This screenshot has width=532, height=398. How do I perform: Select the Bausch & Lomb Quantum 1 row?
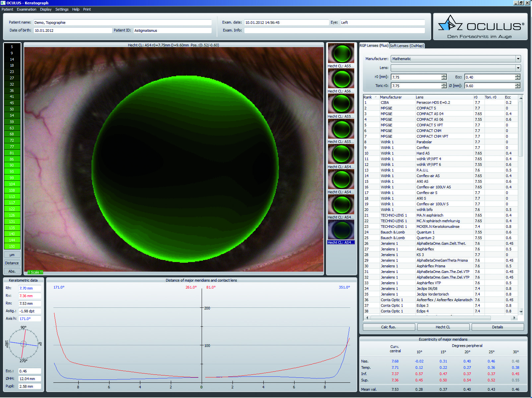(x=440, y=232)
